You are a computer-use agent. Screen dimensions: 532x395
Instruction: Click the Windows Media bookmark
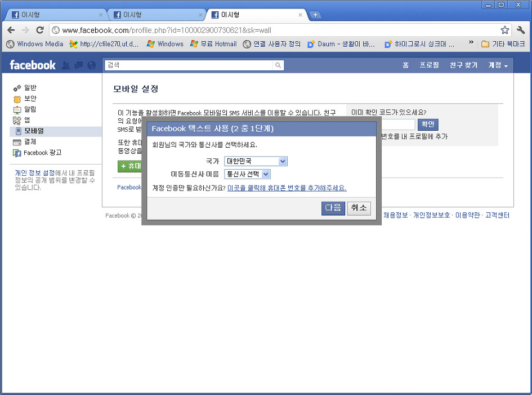pos(35,44)
